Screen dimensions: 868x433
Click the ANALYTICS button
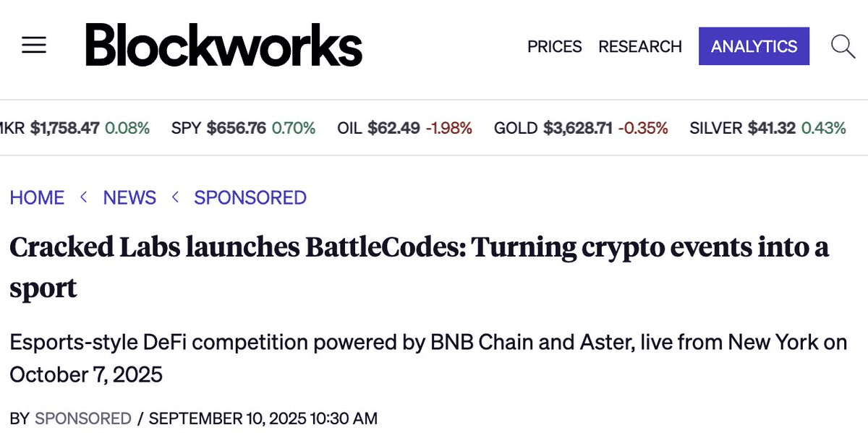pos(754,46)
